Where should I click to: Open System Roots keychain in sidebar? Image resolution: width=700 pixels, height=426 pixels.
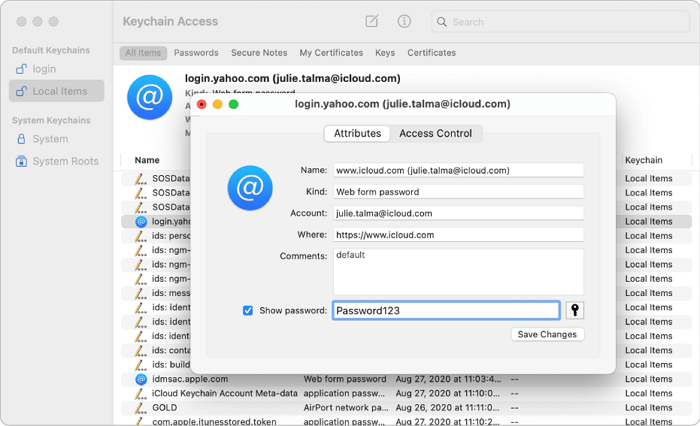click(x=65, y=161)
